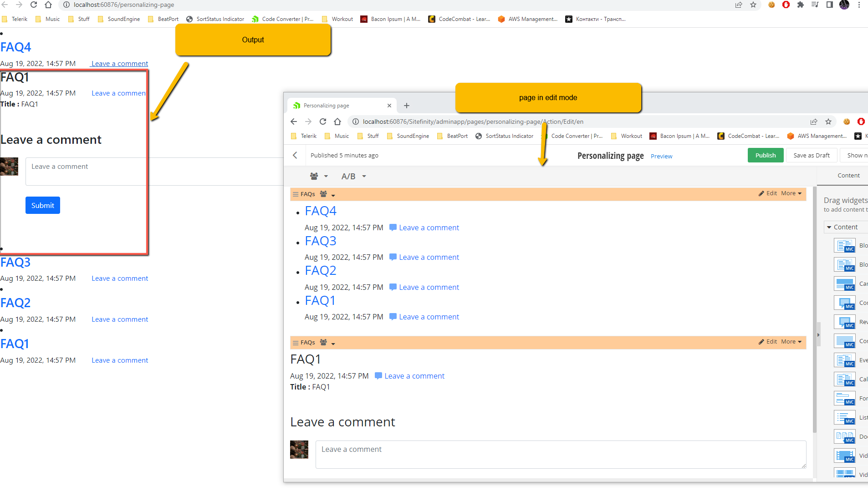
Task: Select the Events widget icon in sidebar
Action: point(844,360)
